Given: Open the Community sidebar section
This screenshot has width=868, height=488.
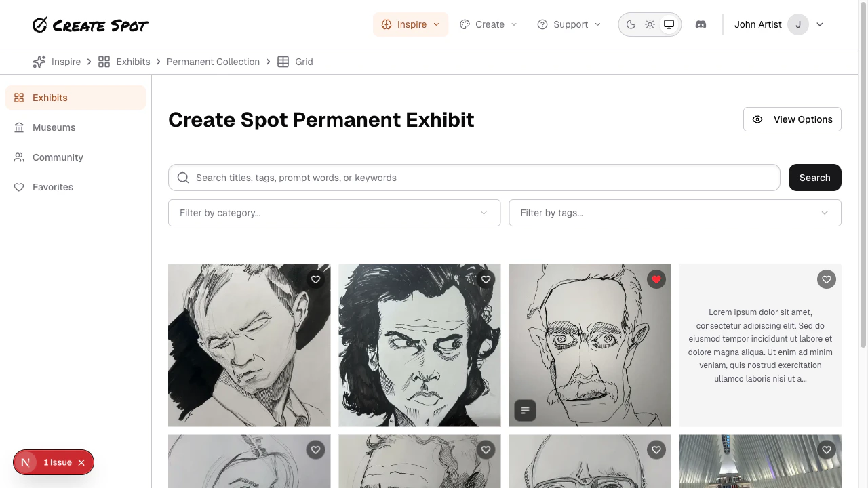Looking at the screenshot, I should (58, 157).
